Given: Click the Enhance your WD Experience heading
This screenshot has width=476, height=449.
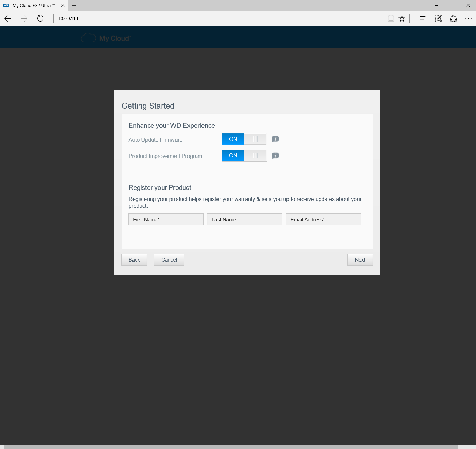Looking at the screenshot, I should coord(172,125).
